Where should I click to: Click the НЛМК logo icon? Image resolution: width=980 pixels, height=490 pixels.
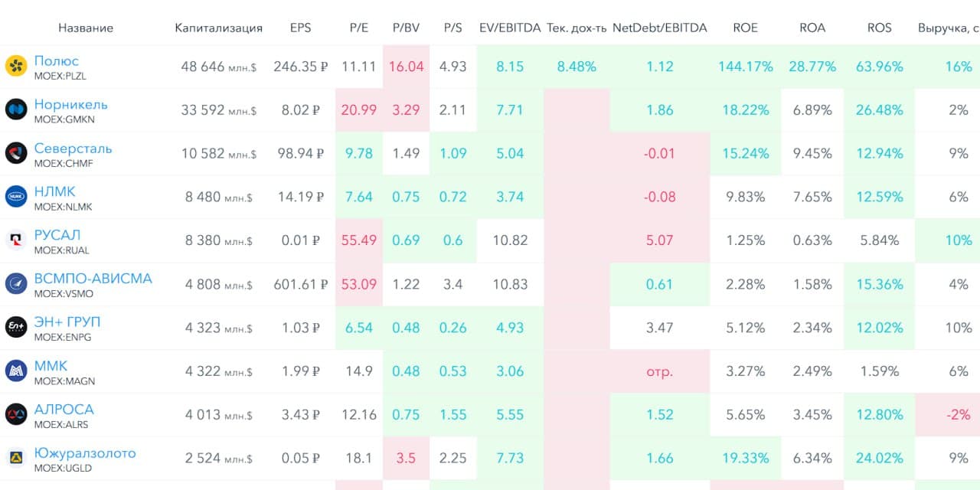[16, 197]
